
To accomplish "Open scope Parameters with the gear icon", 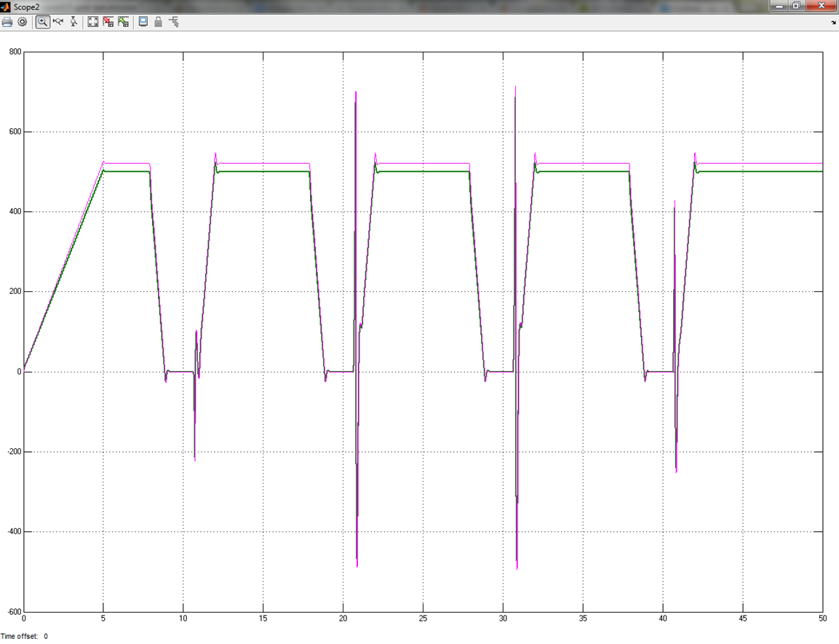I will point(23,22).
